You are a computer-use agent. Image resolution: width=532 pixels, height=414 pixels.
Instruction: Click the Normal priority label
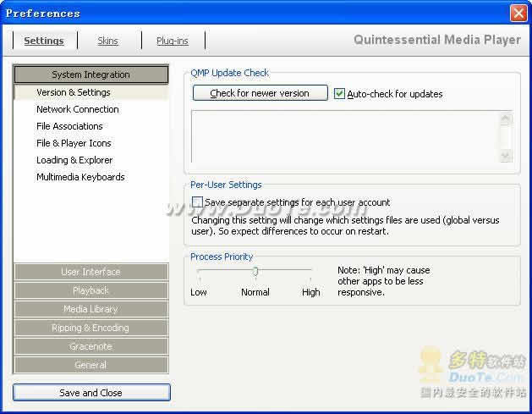click(x=255, y=292)
